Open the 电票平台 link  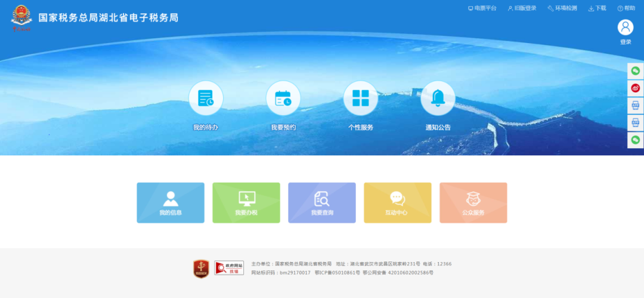pyautogui.click(x=482, y=8)
